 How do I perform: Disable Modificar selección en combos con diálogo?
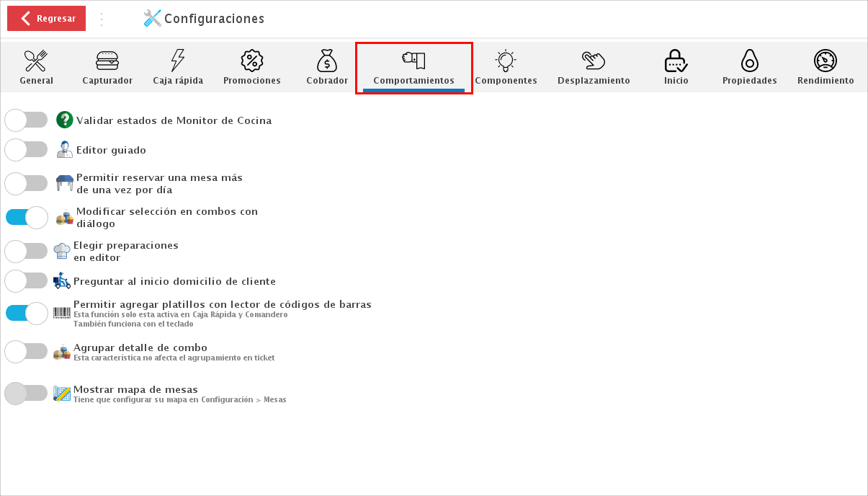pos(27,217)
